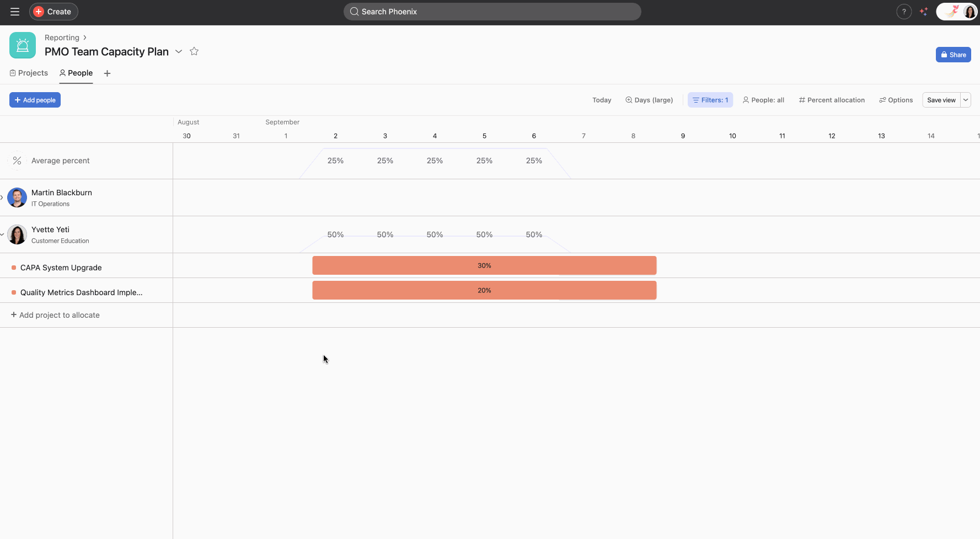Switch to the Projects tab
Viewport: 980px width, 539px height.
(x=29, y=73)
